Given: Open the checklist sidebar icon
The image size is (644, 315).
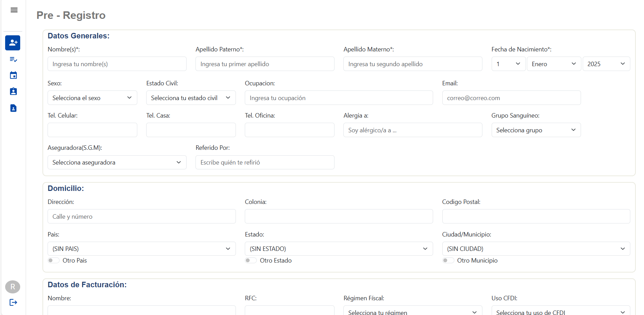Looking at the screenshot, I should 13,60.
